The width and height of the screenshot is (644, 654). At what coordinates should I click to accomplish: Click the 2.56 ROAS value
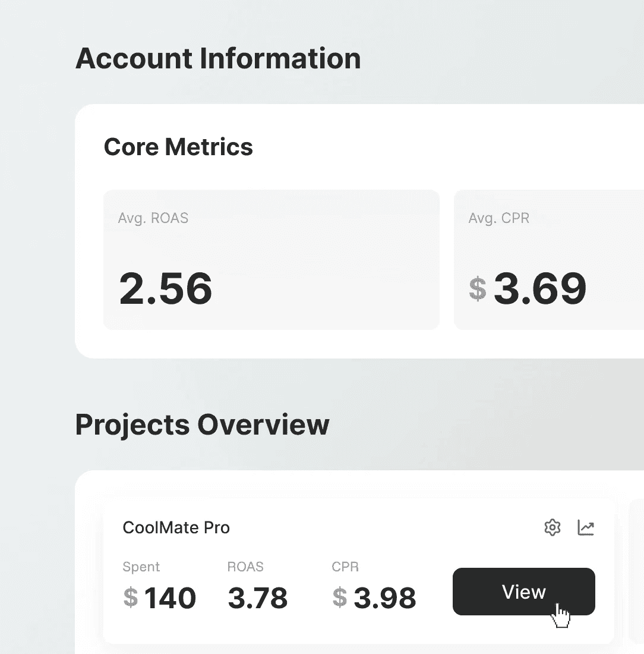(166, 288)
